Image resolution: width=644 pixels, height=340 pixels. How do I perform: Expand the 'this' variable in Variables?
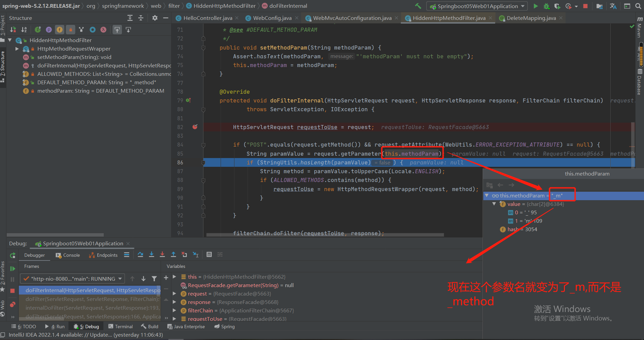[x=174, y=277]
